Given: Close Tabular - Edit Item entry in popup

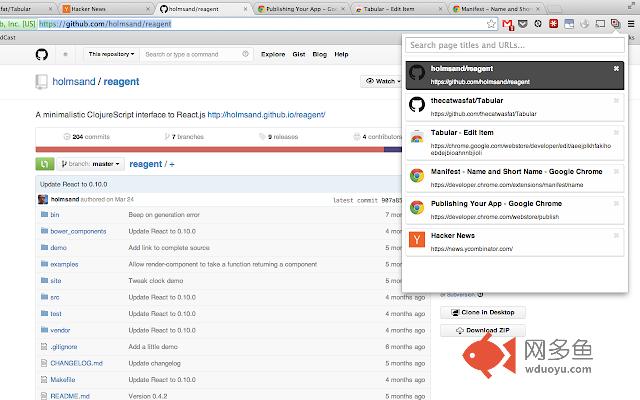Looking at the screenshot, I should (x=616, y=132).
